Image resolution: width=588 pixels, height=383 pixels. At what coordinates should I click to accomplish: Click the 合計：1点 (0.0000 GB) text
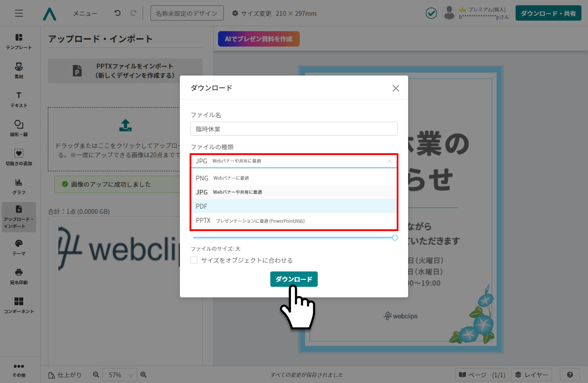79,211
